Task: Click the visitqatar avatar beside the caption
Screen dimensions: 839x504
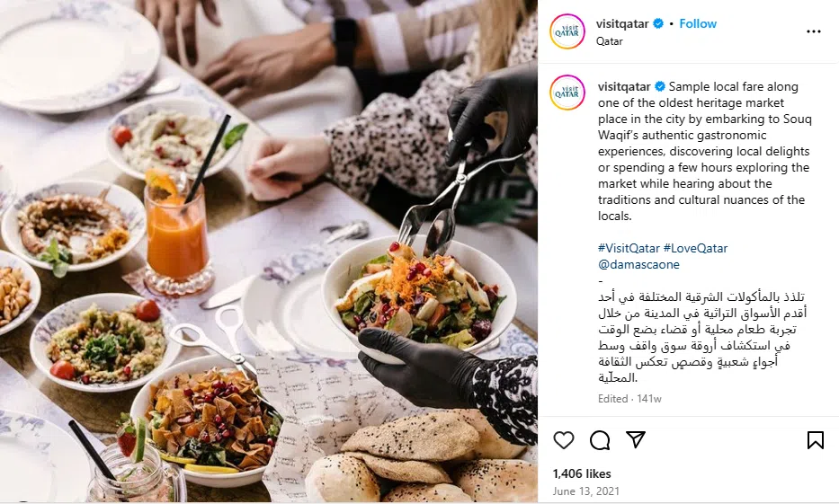Action: pos(567,93)
